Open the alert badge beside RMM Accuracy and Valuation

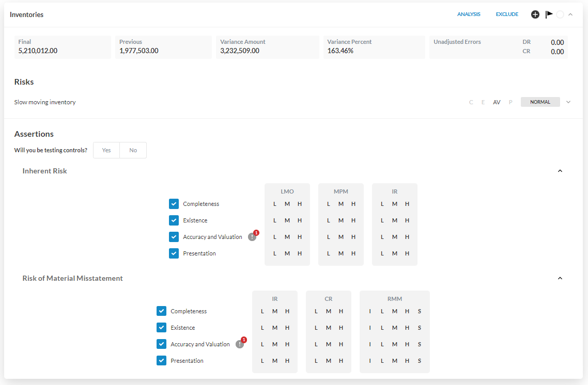click(240, 344)
